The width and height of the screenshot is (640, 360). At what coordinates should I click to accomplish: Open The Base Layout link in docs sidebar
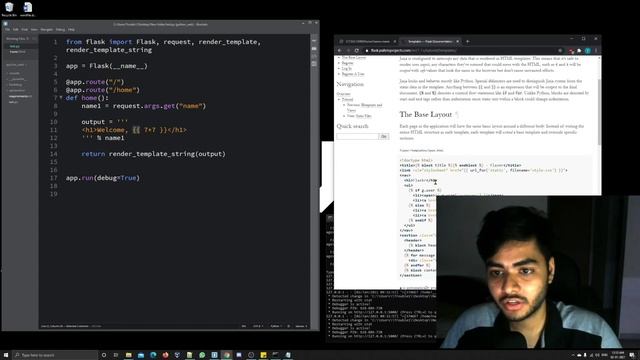click(x=354, y=58)
